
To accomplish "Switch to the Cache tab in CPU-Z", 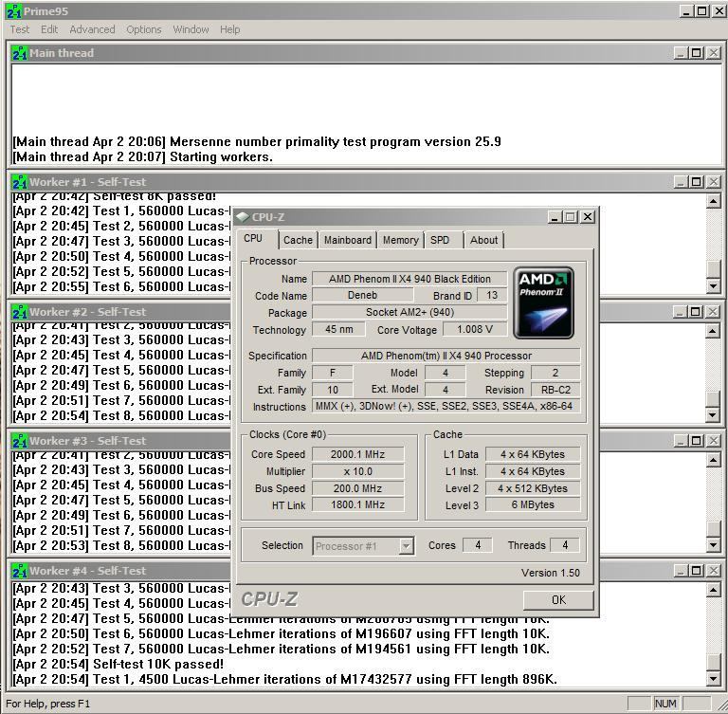I will pos(298,240).
